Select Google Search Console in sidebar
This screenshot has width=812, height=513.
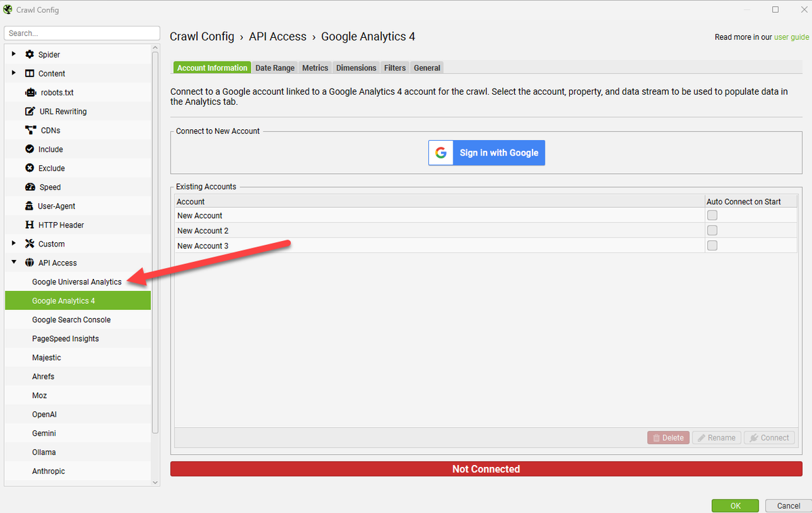tap(78, 319)
